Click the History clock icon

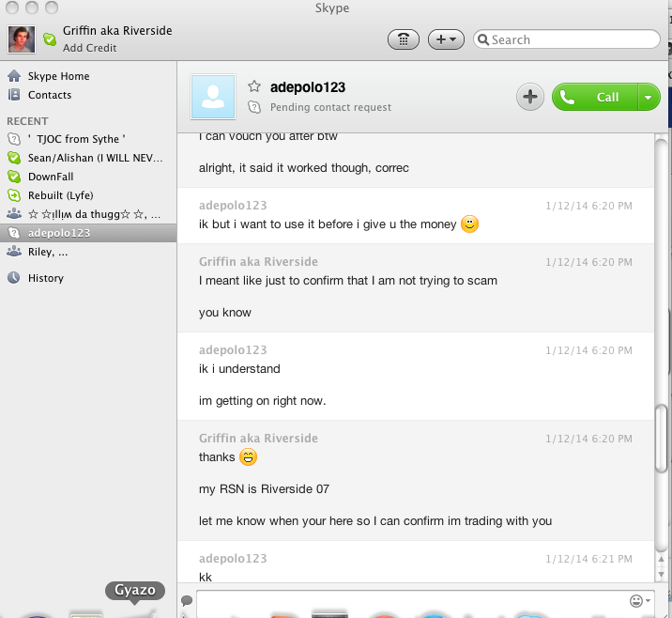pyautogui.click(x=14, y=278)
